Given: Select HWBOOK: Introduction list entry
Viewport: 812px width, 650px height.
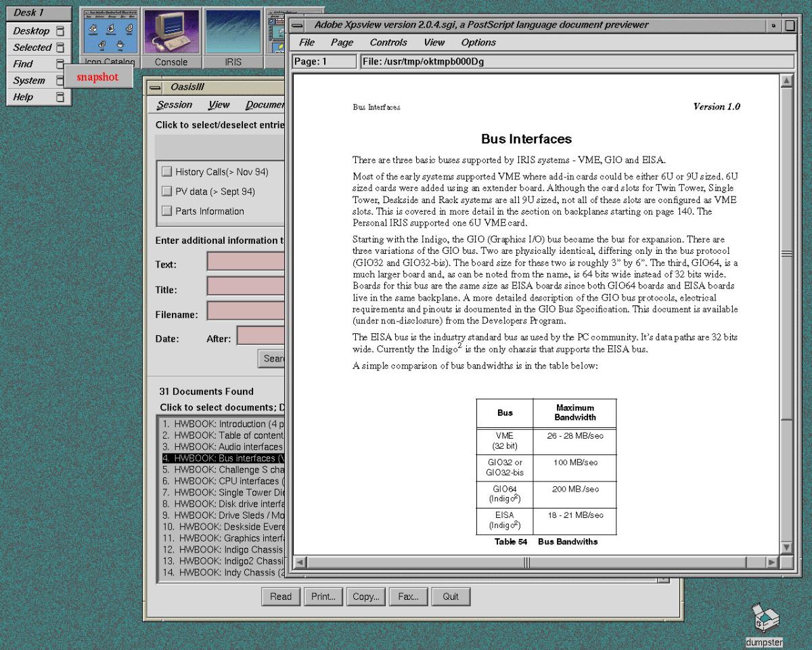Looking at the screenshot, I should pyautogui.click(x=223, y=424).
